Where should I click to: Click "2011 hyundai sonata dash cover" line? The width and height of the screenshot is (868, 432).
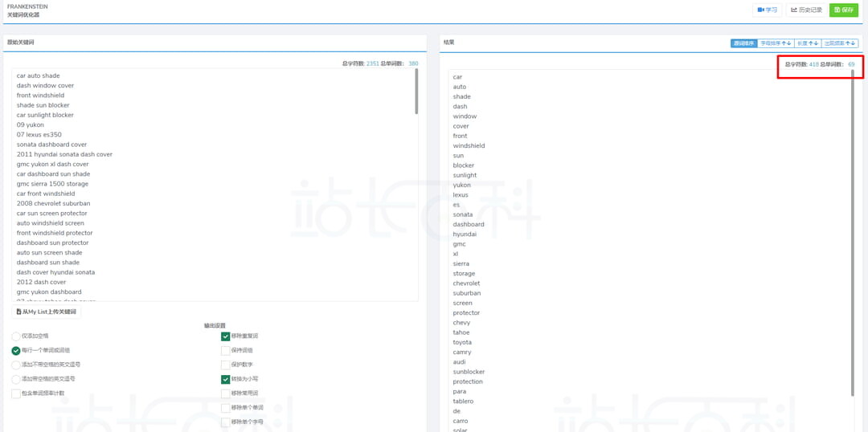tap(65, 154)
